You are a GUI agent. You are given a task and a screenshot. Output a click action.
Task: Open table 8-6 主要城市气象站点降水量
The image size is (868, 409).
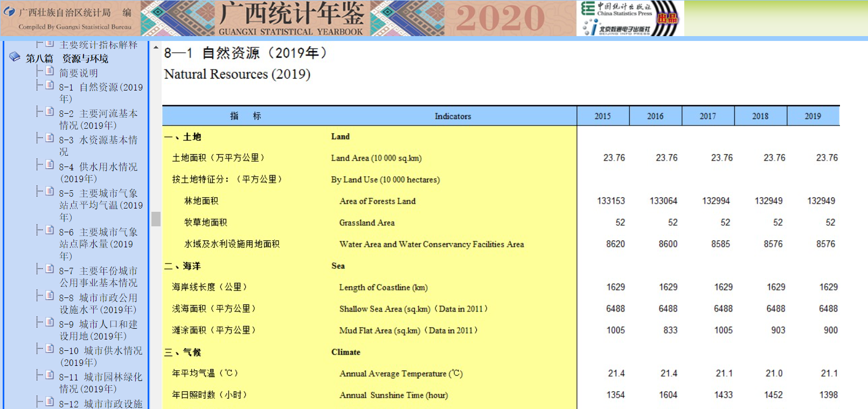98,244
